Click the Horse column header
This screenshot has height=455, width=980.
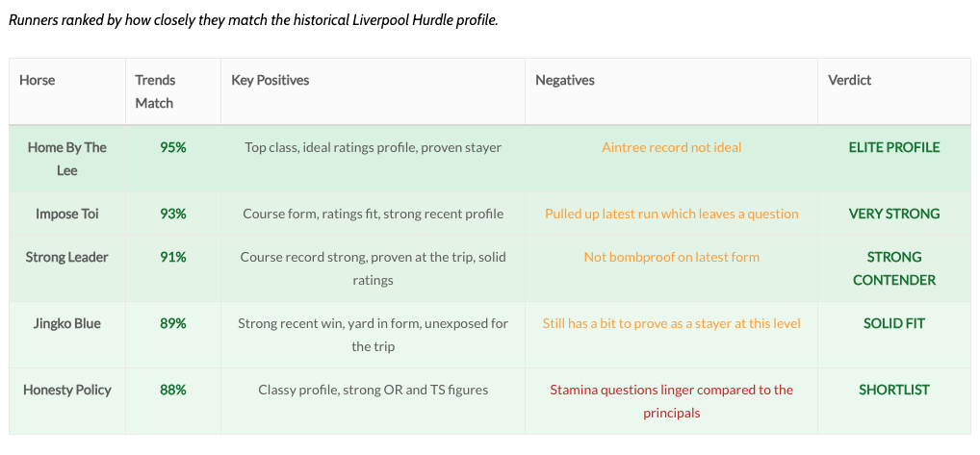tap(38, 81)
